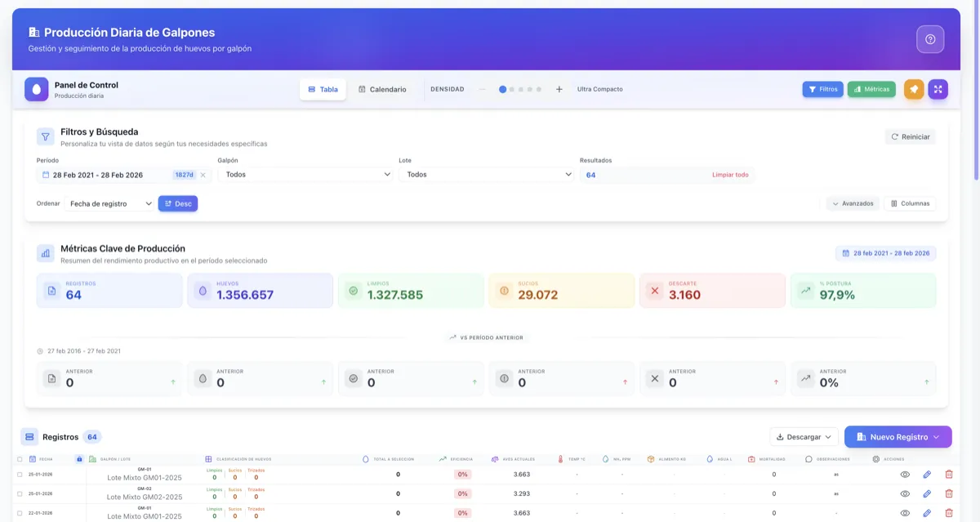Screen dimensions: 980x522
Task: Click the Registros list icon
Action: coord(29,437)
